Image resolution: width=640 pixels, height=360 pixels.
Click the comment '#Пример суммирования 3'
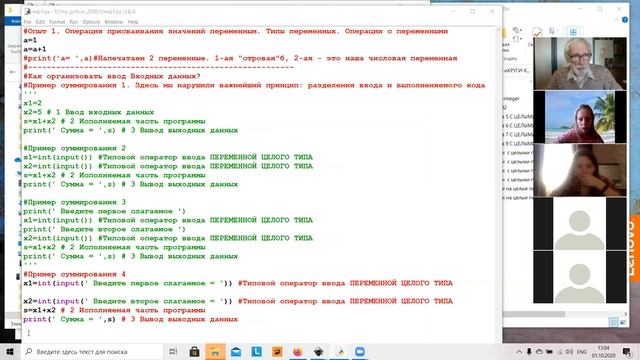tap(74, 202)
